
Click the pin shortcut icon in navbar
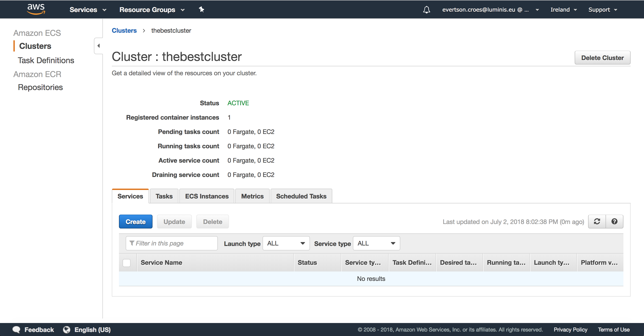201,9
